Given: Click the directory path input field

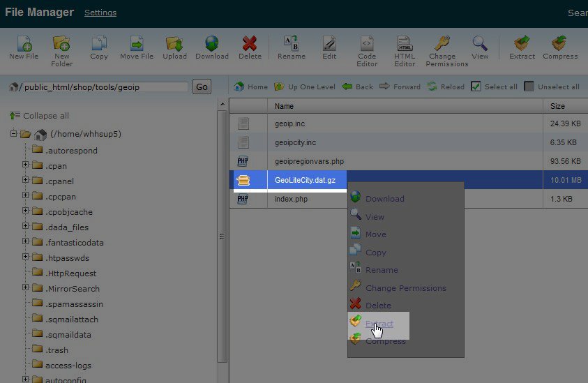Looking at the screenshot, I should click(105, 87).
